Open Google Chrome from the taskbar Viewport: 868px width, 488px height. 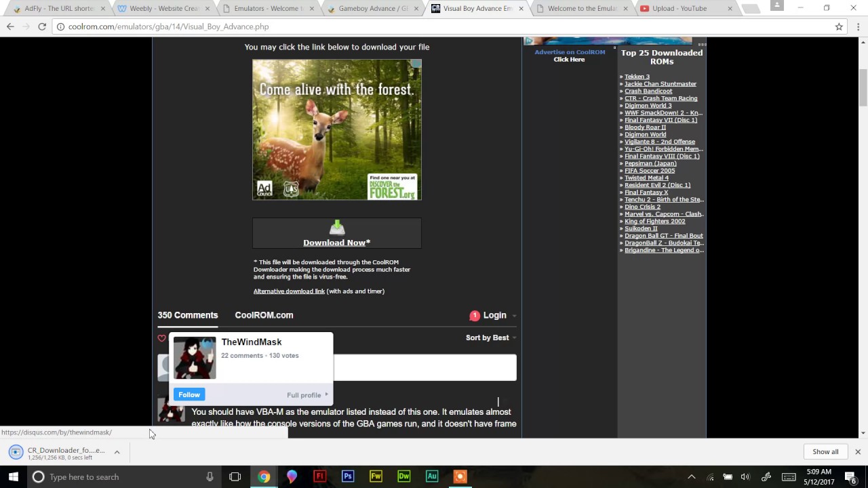(264, 476)
